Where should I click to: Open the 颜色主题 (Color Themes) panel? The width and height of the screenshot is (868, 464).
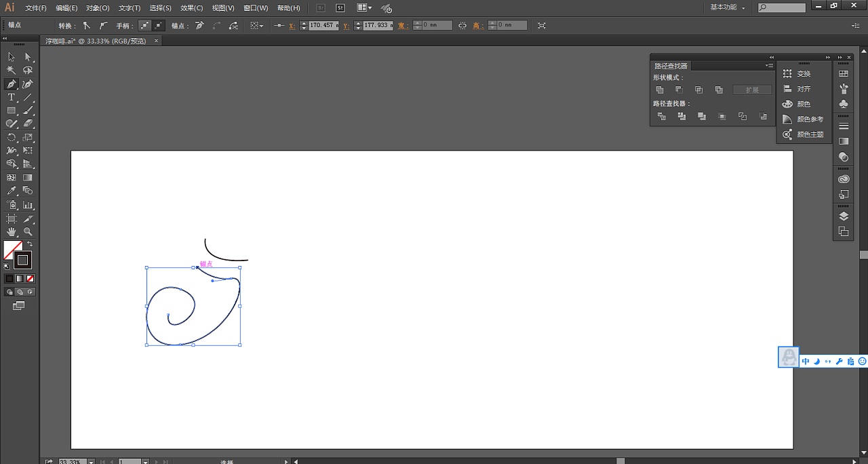[804, 134]
